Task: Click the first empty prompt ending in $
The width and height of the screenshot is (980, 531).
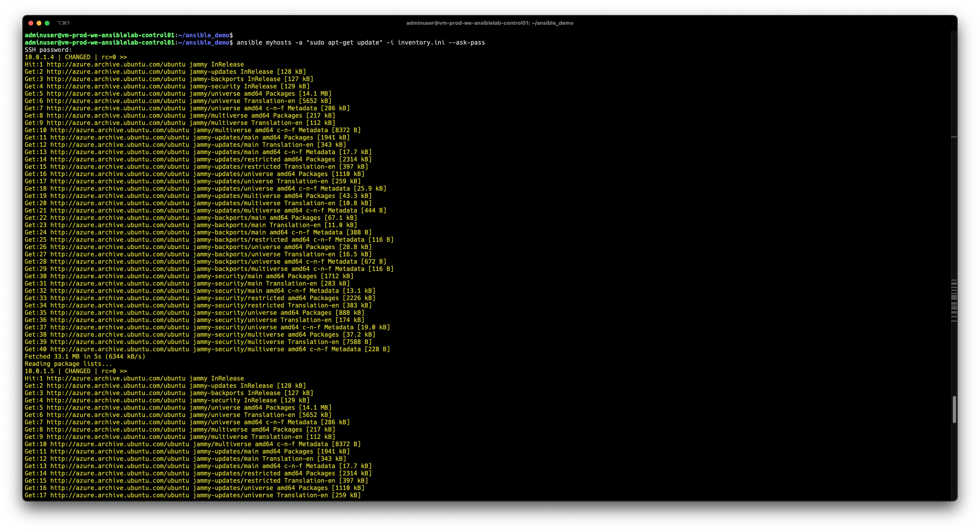Action: tap(128, 35)
